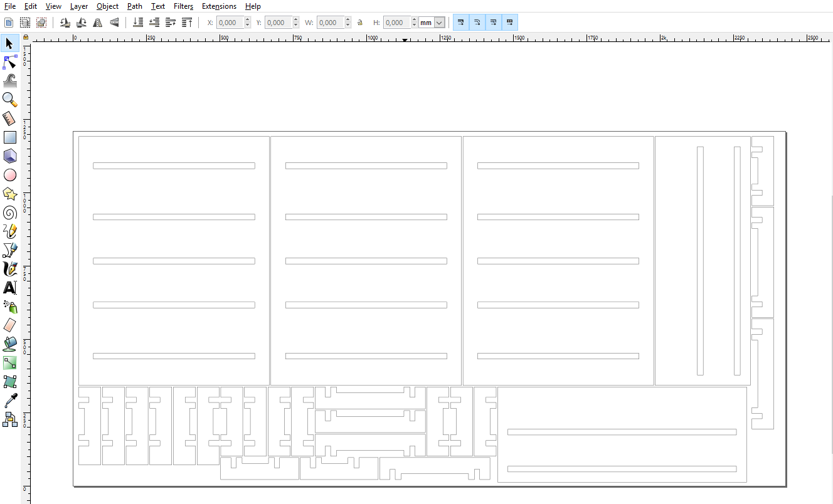The height and width of the screenshot is (504, 833).
Task: Select the Rectangle tool
Action: click(x=9, y=137)
